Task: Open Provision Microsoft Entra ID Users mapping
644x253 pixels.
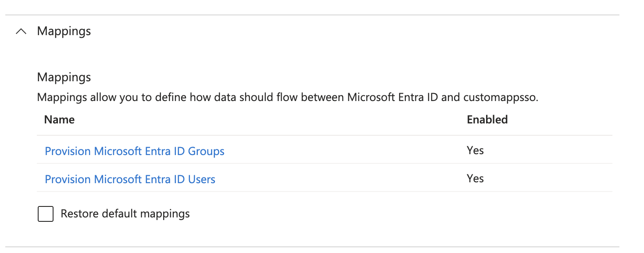Action: [x=129, y=179]
